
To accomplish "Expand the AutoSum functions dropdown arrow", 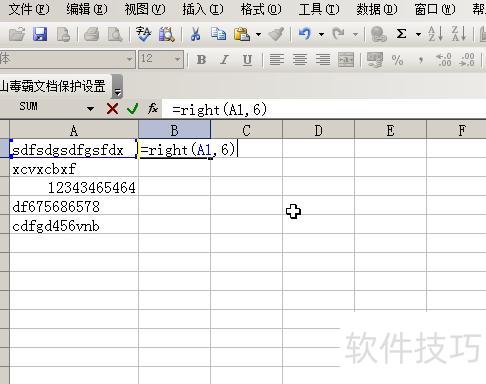I will coord(418,34).
